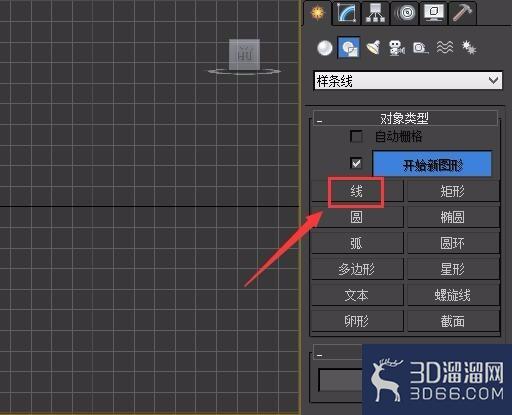The width and height of the screenshot is (512, 415).
Task: Open the Display panel tab
Action: 433,13
